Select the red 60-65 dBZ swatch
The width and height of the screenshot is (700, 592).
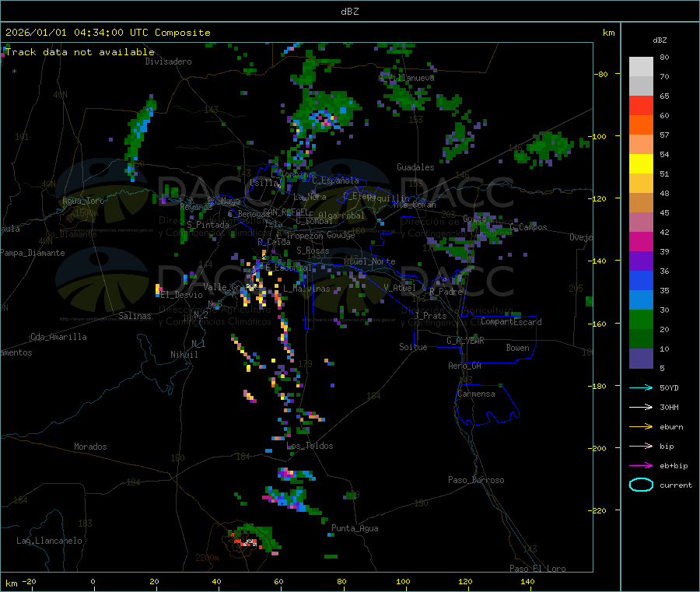pyautogui.click(x=641, y=105)
